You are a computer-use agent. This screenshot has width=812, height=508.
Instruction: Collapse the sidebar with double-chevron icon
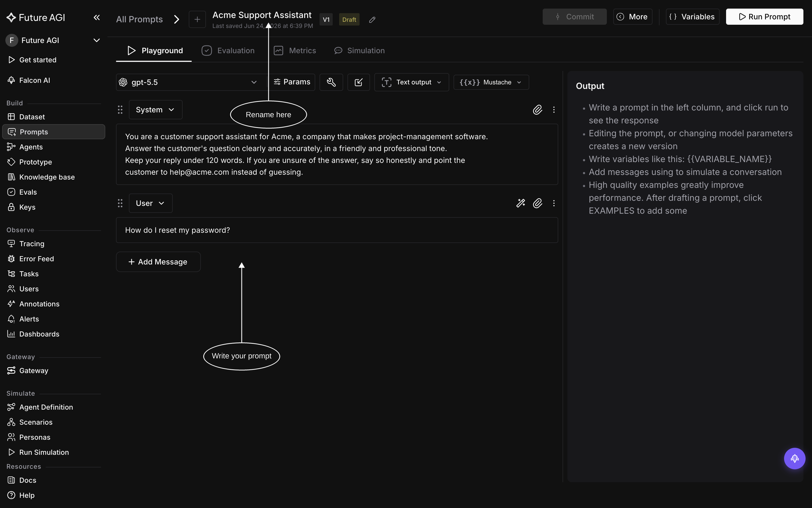click(97, 17)
